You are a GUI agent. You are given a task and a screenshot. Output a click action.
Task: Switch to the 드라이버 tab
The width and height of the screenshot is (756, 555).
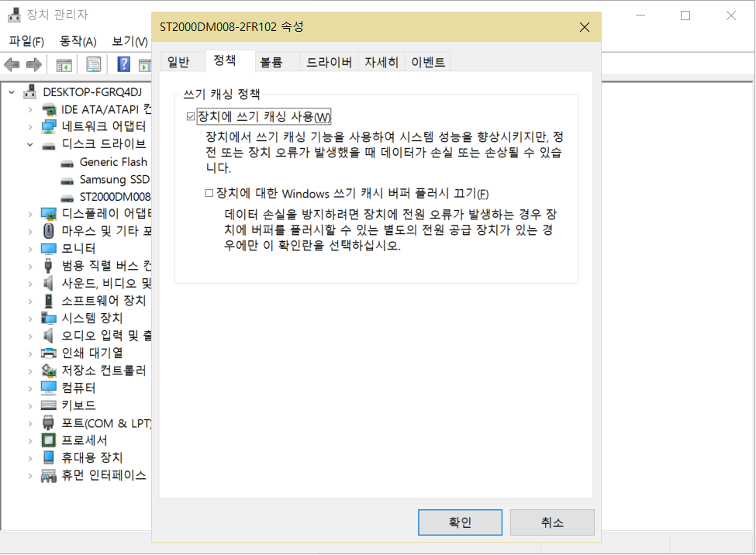(x=328, y=61)
